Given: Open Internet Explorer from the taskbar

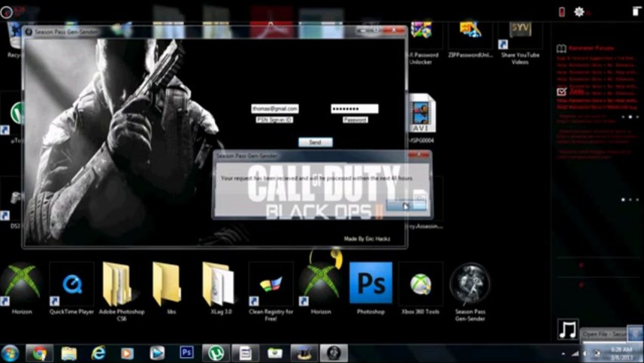Looking at the screenshot, I should pos(98,353).
